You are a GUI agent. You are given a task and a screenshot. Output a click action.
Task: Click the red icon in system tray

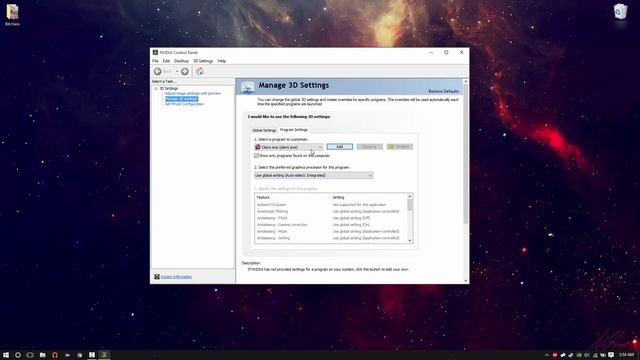click(555, 355)
